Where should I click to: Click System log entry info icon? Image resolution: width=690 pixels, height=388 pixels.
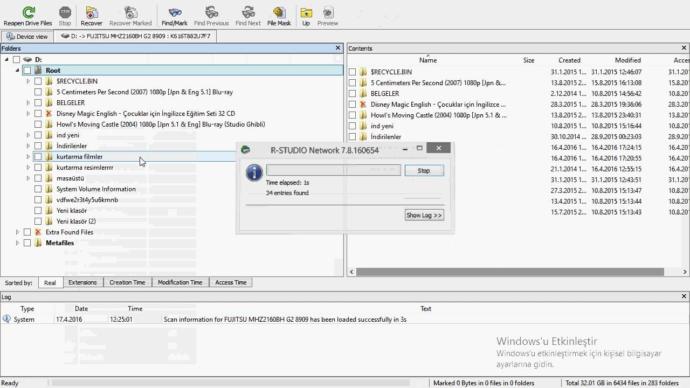point(7,319)
